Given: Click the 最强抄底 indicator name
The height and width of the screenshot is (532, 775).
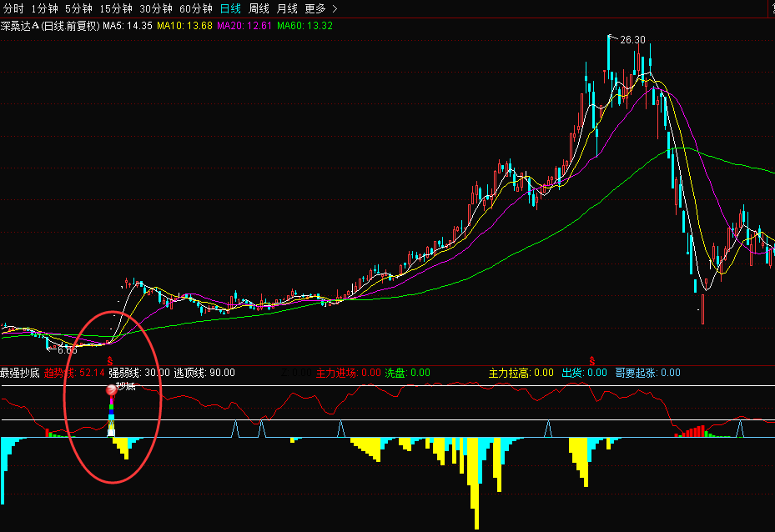Looking at the screenshot, I should tap(20, 373).
